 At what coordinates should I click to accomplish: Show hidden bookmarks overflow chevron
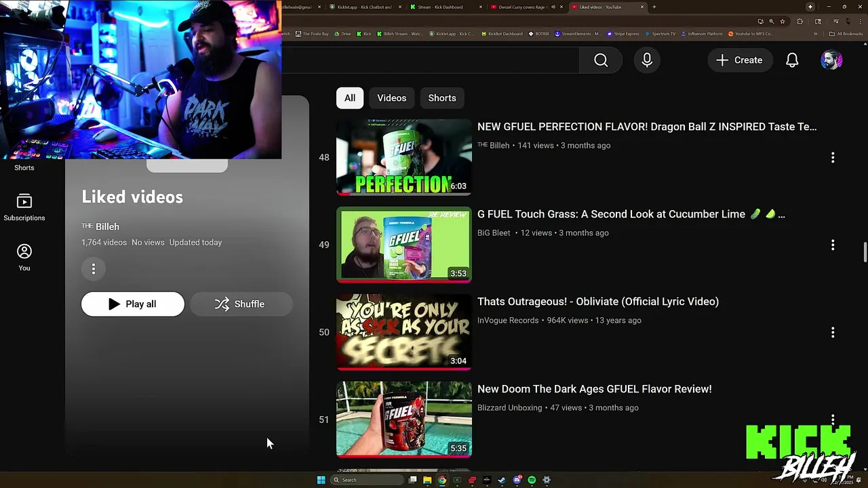point(816,33)
